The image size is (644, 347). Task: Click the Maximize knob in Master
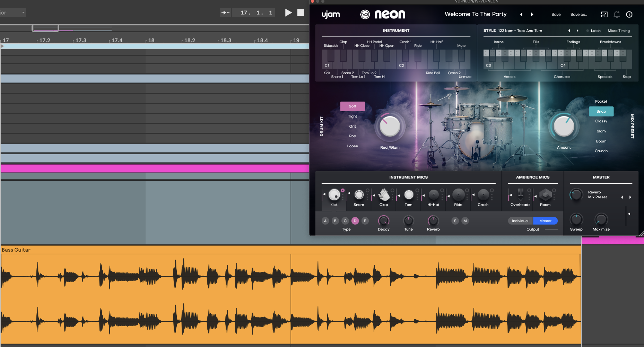[x=601, y=219]
